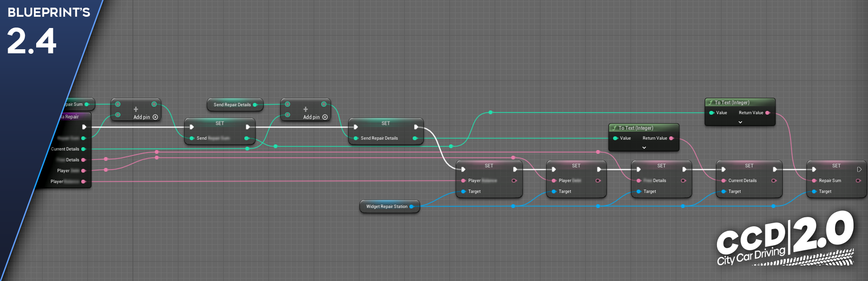Click the Target pin on Current Details SET node
This screenshot has width=868, height=281.
coord(724,192)
